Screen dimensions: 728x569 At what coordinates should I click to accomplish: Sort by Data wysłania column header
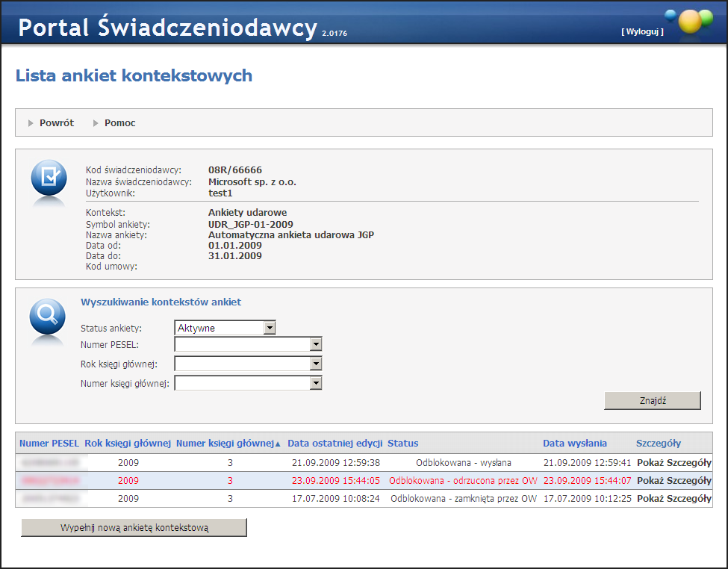(574, 443)
